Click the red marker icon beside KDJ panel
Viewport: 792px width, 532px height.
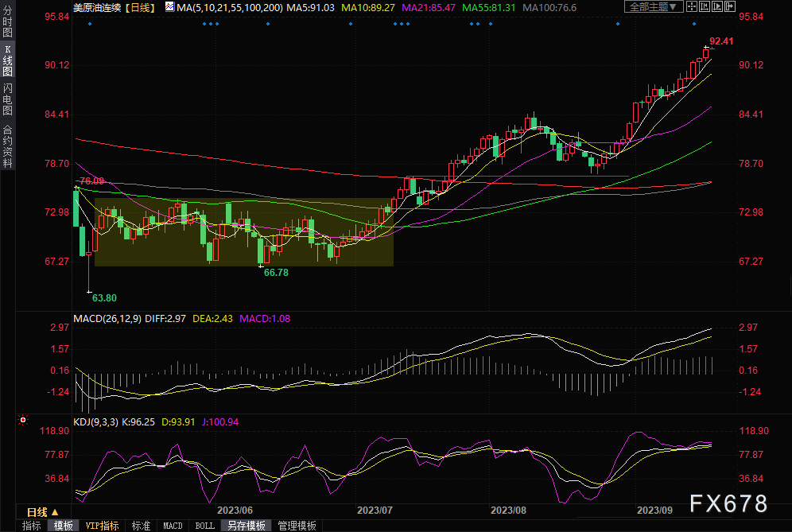23,419
